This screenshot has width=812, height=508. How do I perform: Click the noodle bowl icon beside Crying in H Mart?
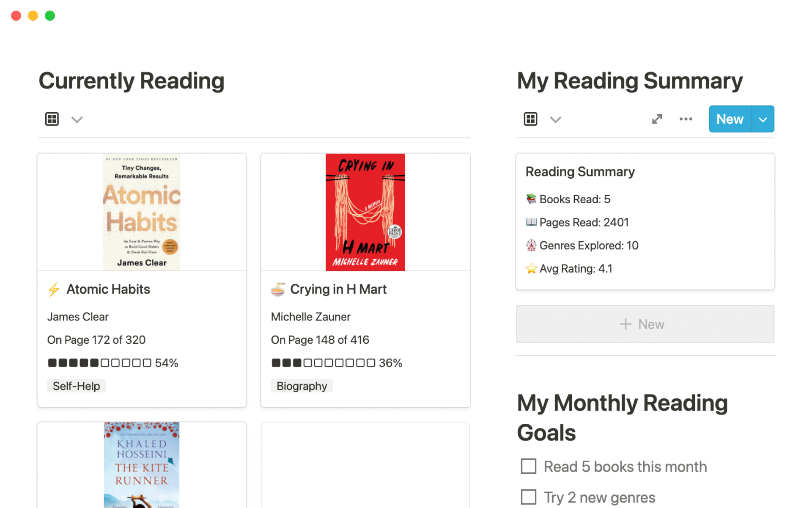pyautogui.click(x=278, y=290)
